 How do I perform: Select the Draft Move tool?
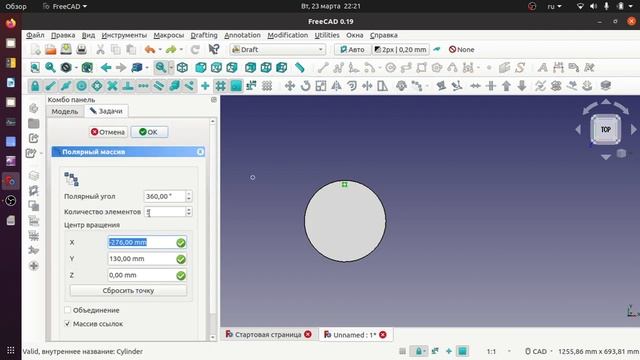click(x=290, y=86)
